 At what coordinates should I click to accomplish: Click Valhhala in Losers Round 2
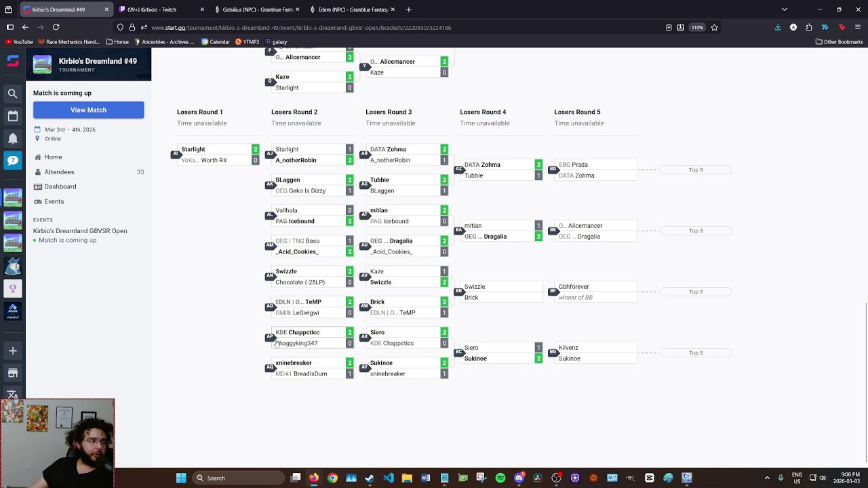pyautogui.click(x=286, y=211)
